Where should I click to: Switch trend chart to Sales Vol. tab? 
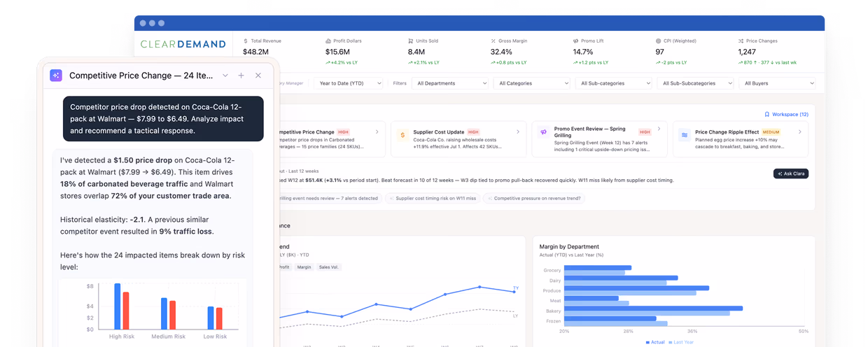pos(329,267)
